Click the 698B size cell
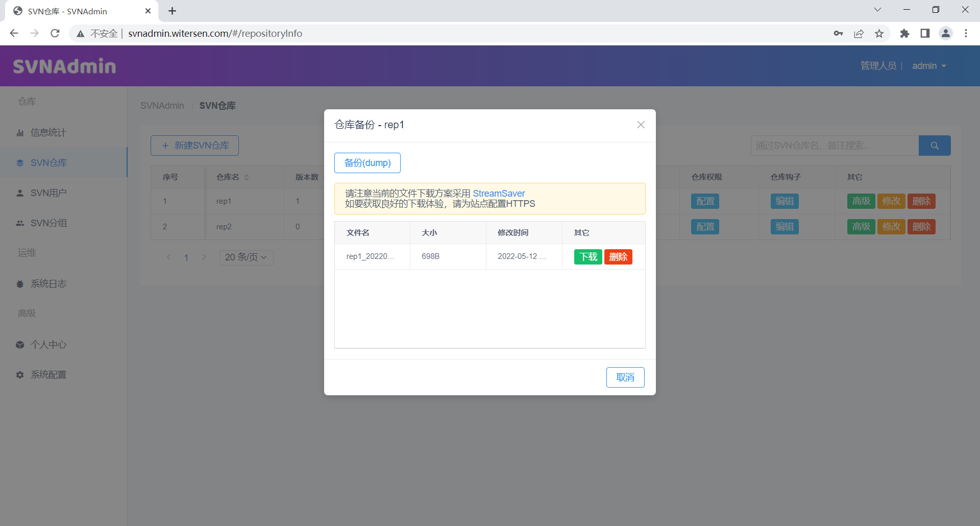Screen dimensions: 980x526 click(x=430, y=256)
